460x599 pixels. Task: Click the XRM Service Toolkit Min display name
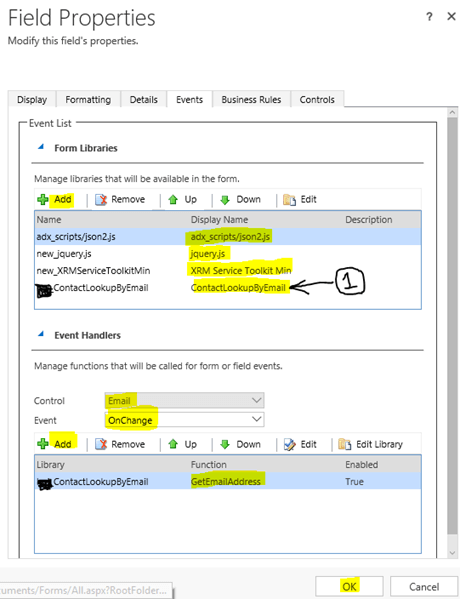241,270
